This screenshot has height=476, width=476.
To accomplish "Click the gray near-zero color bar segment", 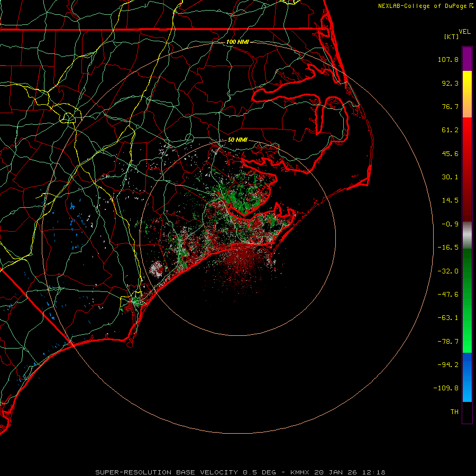I will tap(467, 235).
